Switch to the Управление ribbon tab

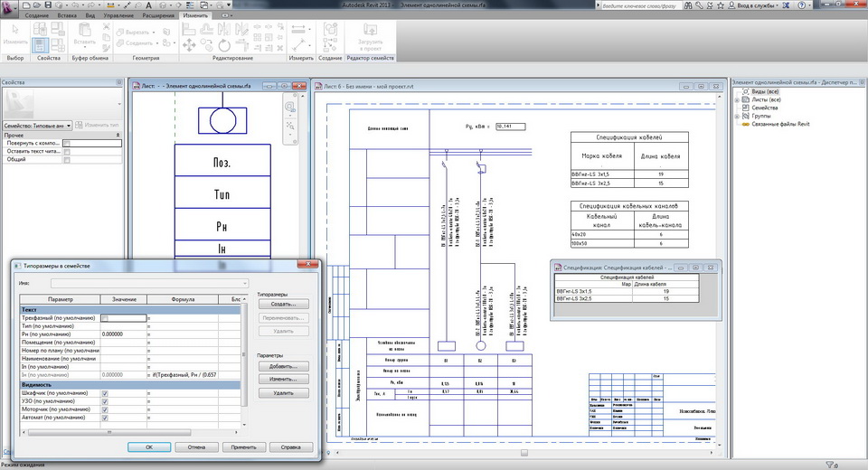click(x=118, y=15)
